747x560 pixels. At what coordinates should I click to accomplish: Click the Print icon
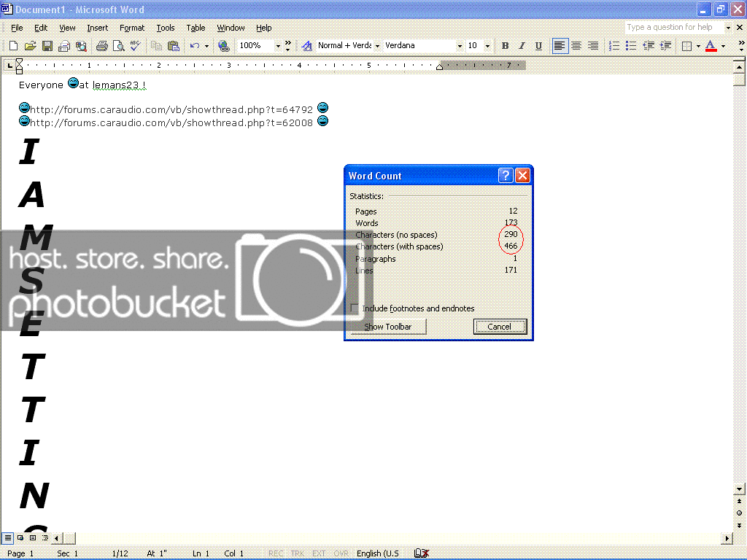point(101,46)
